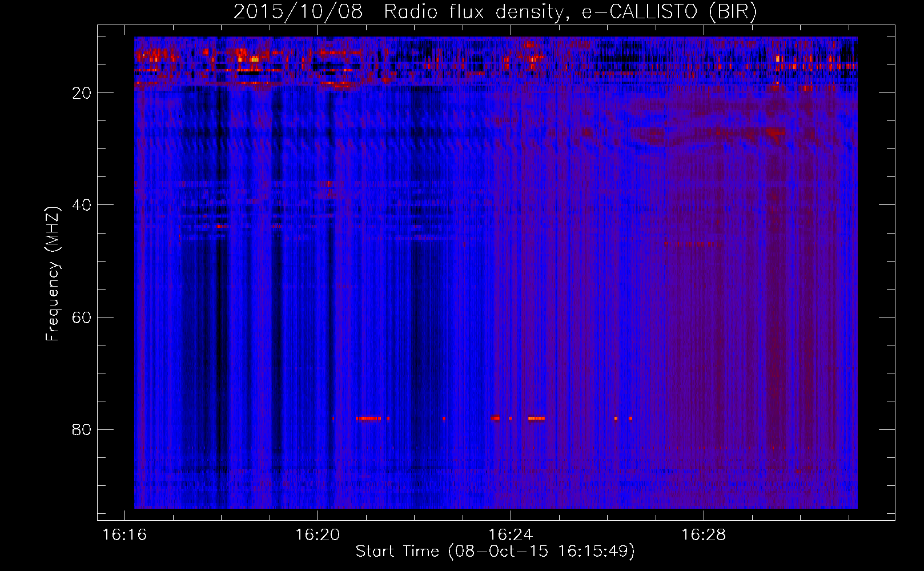The image size is (924, 571).
Task: Click the 16:24 time tick label
Action: pyautogui.click(x=511, y=535)
